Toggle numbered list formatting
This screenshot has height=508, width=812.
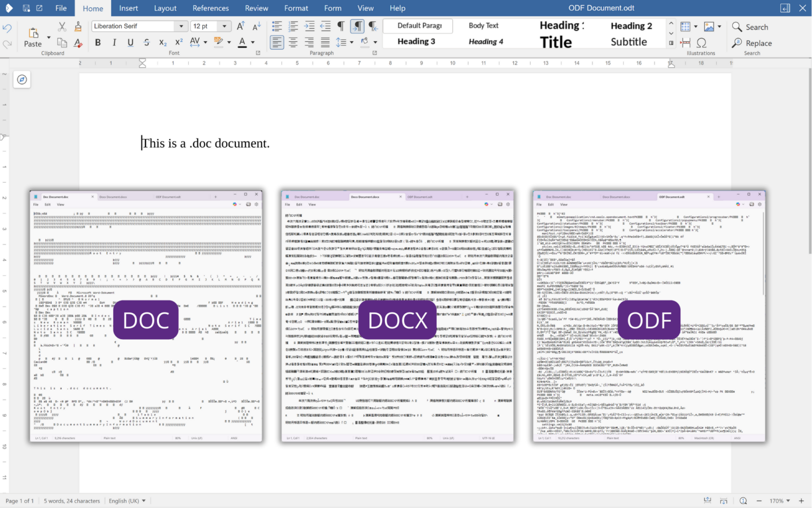coord(293,25)
